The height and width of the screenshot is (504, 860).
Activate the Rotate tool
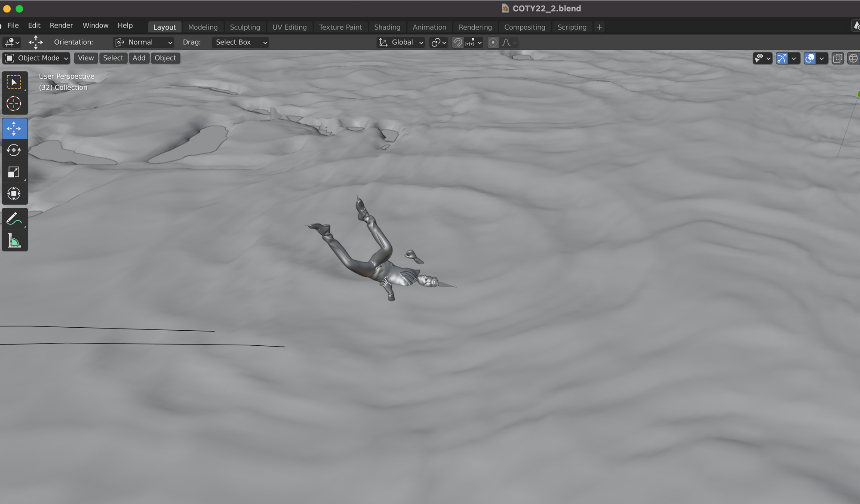(x=14, y=150)
